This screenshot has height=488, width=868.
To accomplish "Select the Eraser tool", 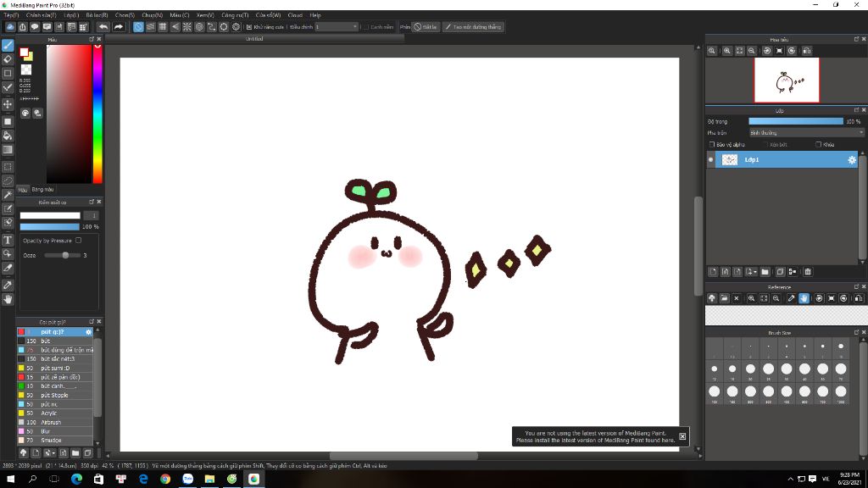I will [x=8, y=59].
